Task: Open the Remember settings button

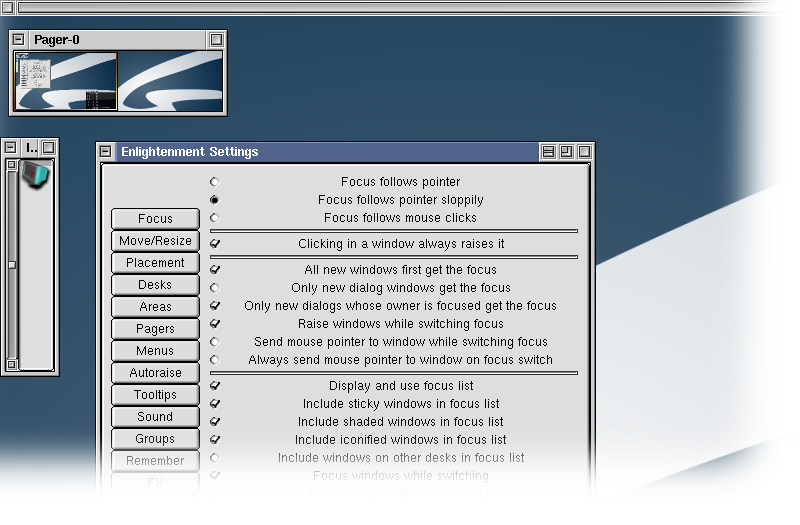Action: (155, 460)
